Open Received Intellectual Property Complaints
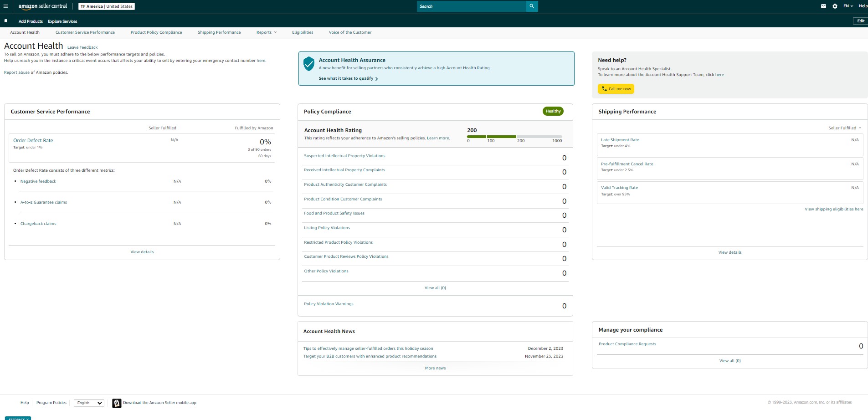868x420 pixels. tap(344, 170)
